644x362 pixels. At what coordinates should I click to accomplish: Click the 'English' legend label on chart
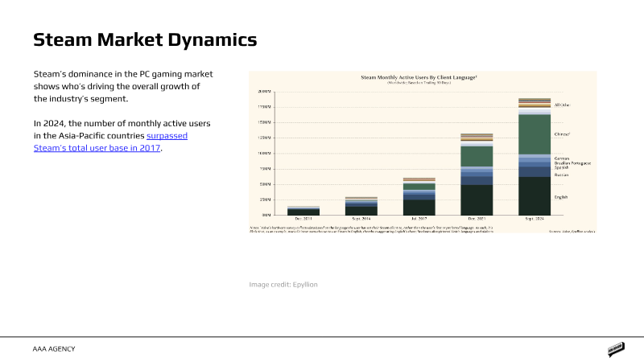[x=562, y=196]
